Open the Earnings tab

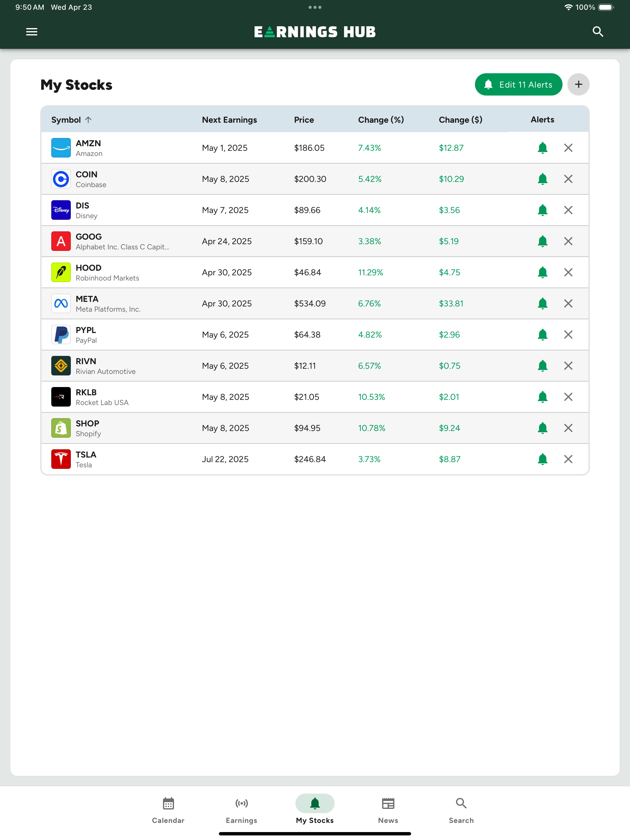click(x=241, y=810)
